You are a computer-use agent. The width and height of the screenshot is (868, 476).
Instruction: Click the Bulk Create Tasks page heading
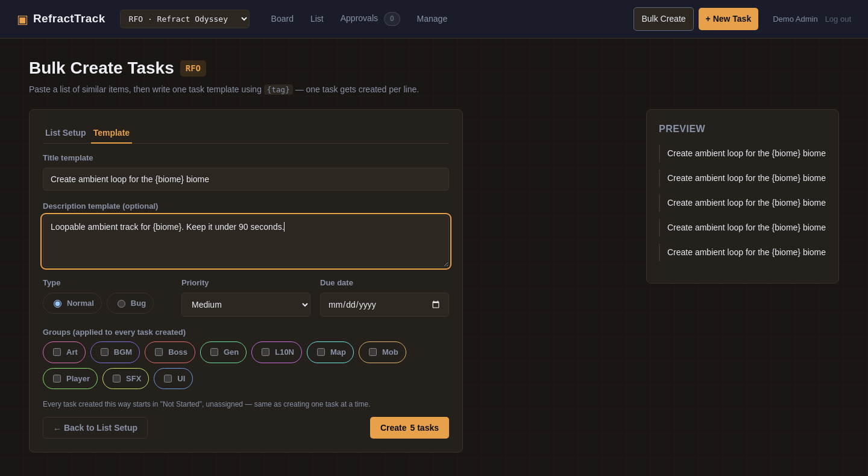(x=101, y=68)
